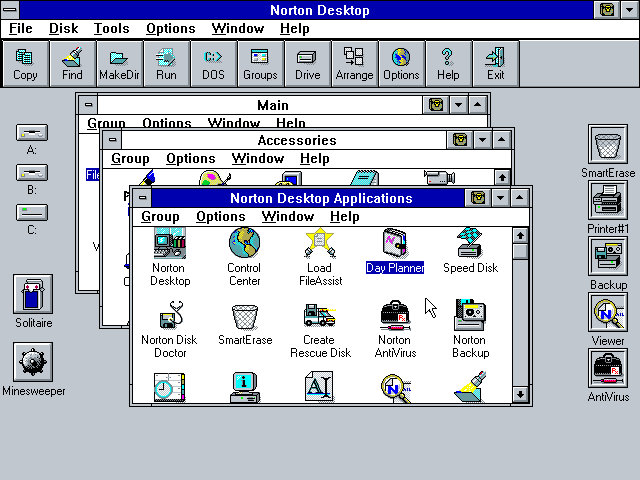640x480 pixels.
Task: Open the Disk menu
Action: 63,29
